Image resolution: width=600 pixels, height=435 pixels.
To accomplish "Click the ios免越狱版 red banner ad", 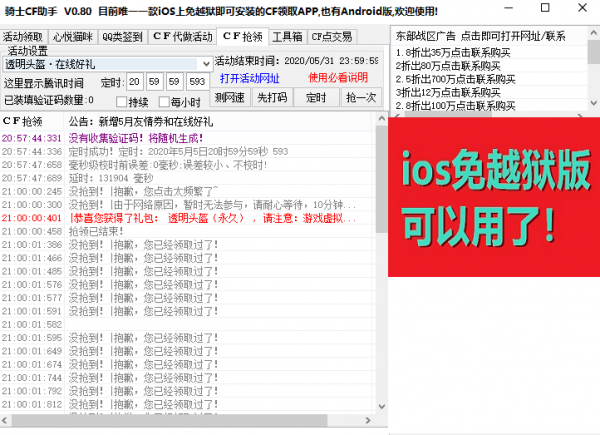I will click(494, 197).
